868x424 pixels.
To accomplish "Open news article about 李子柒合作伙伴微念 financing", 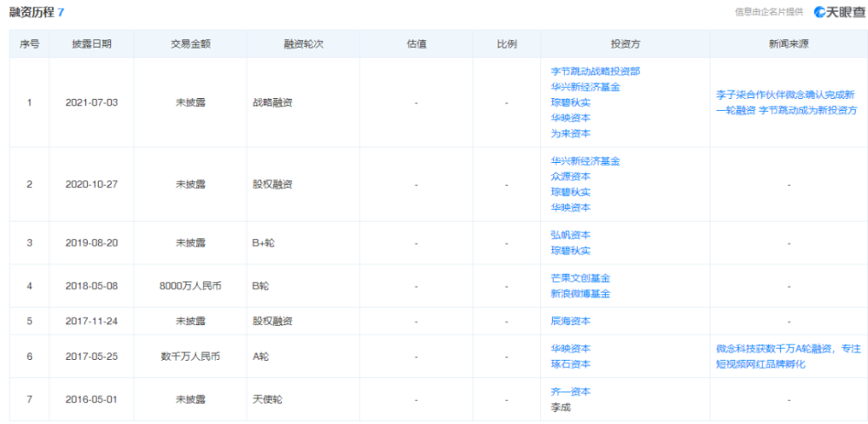I will click(x=788, y=102).
